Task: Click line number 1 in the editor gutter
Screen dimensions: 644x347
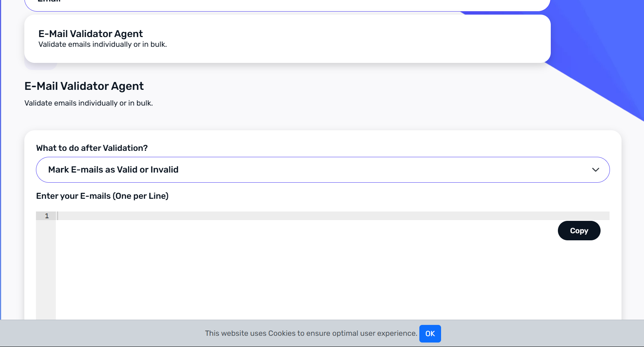Action: 47,216
